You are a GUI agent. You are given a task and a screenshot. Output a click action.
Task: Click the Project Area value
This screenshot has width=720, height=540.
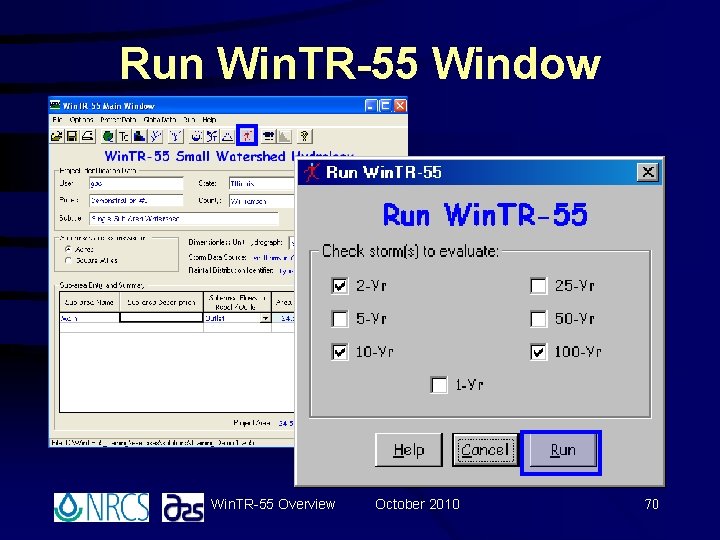(x=286, y=423)
